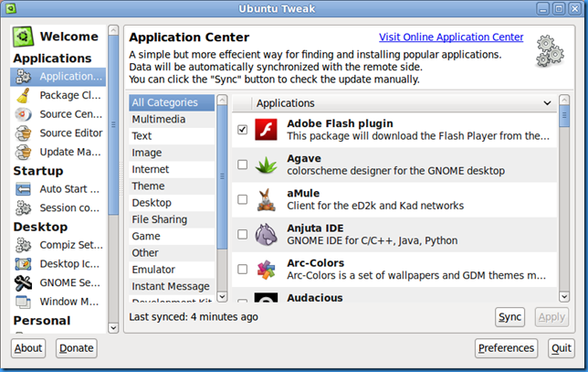The image size is (588, 372).
Task: Click the Update Manager icon
Action: click(23, 152)
